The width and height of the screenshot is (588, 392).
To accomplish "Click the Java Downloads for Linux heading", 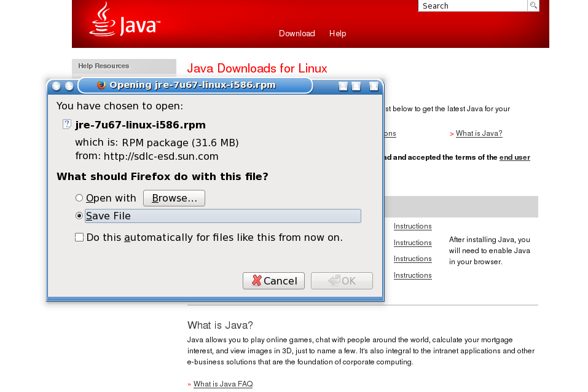I will click(x=257, y=68).
